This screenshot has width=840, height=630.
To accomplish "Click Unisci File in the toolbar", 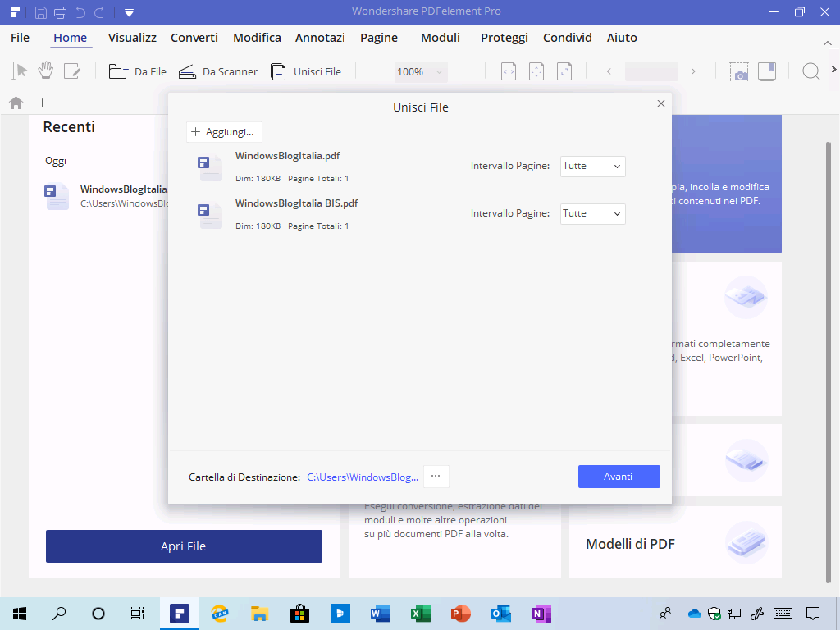I will (305, 71).
